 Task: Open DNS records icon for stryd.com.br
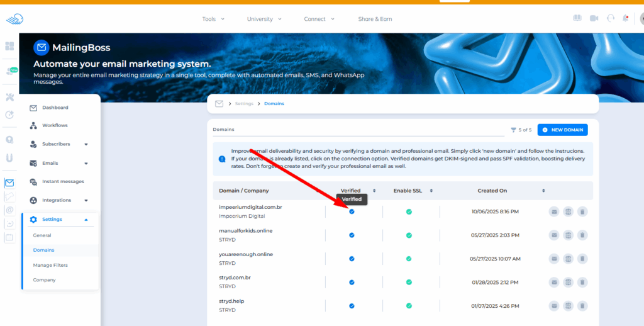coord(568,282)
